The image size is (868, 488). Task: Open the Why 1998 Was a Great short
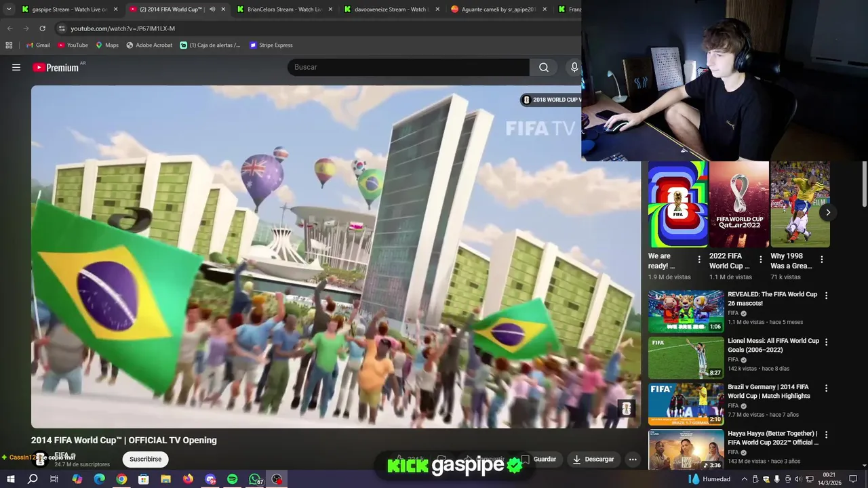[x=800, y=204]
